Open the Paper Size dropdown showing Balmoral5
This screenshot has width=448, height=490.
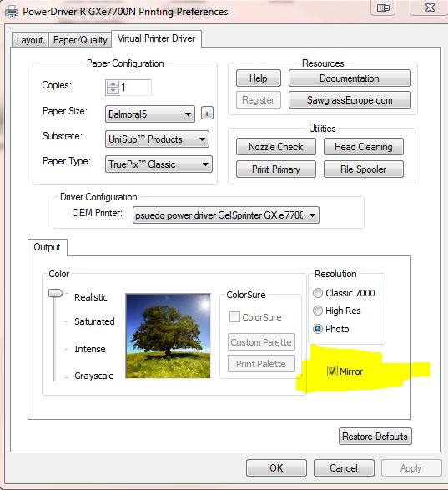150,114
